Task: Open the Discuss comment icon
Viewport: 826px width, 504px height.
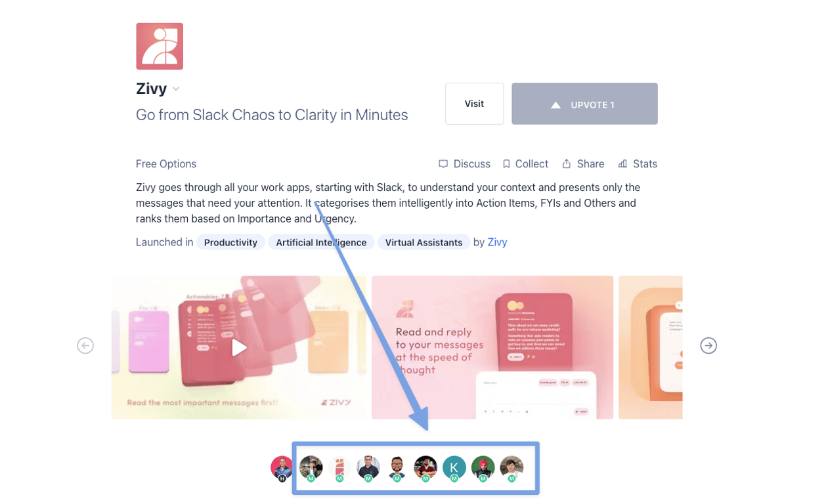Action: [x=443, y=163]
